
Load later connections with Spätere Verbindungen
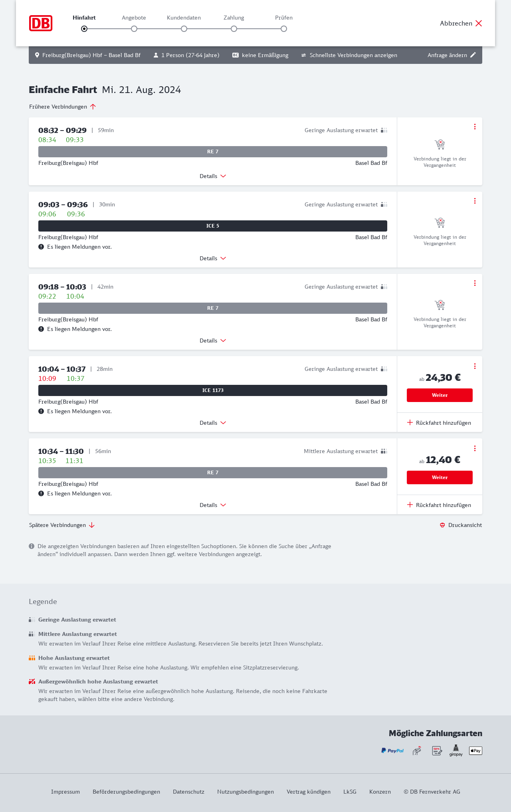click(62, 525)
